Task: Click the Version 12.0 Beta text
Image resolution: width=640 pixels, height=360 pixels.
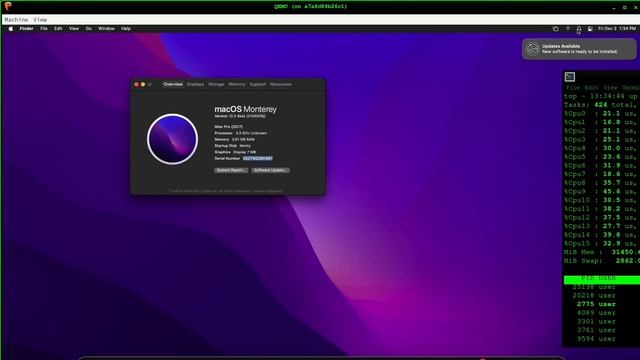Action: pos(240,116)
